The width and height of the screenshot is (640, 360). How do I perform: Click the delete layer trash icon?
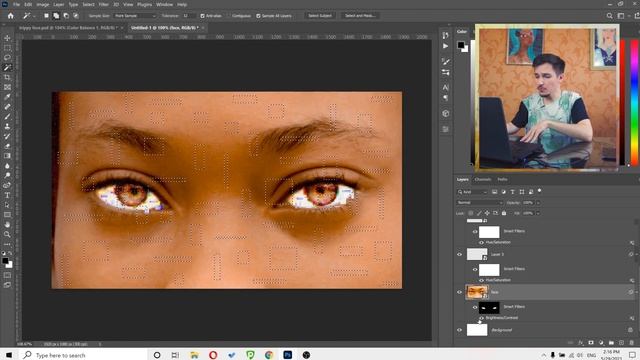(x=631, y=342)
